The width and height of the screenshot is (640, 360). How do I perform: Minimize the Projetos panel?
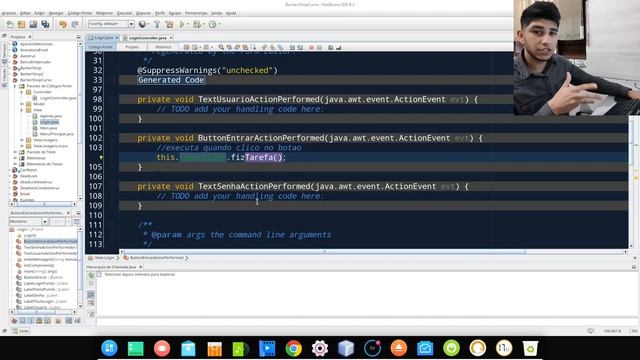78,37
